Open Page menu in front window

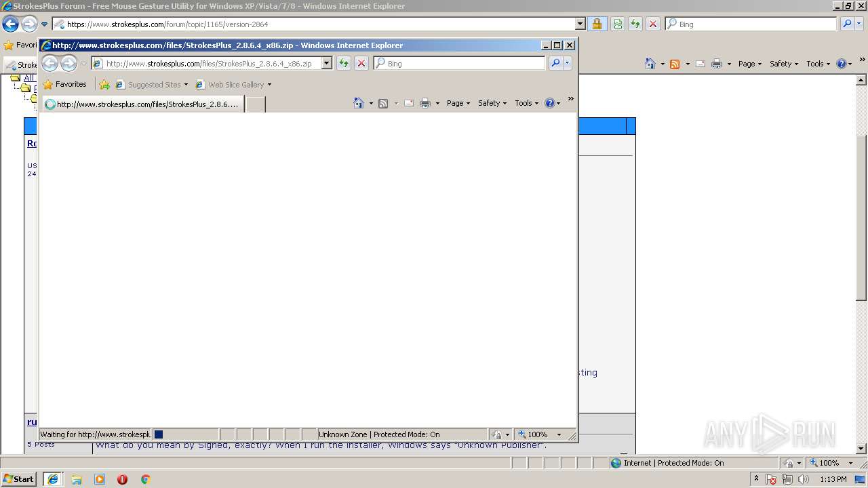[458, 103]
